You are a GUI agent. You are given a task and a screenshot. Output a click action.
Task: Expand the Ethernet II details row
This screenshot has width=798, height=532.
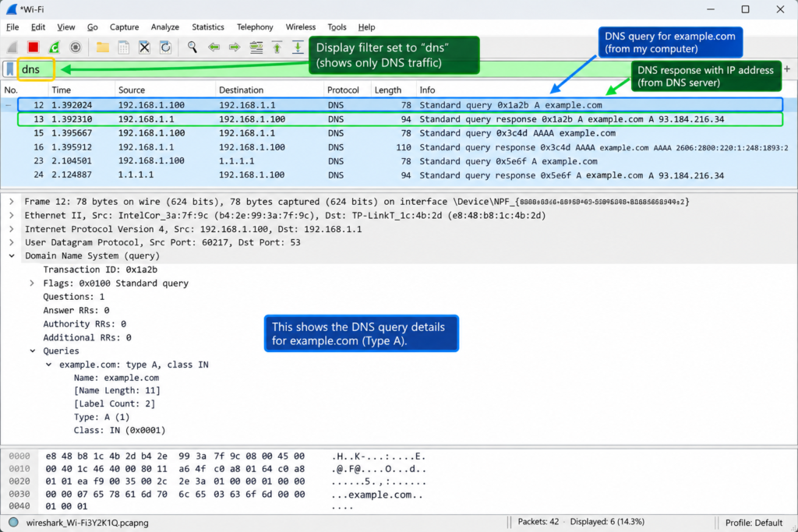click(11, 215)
